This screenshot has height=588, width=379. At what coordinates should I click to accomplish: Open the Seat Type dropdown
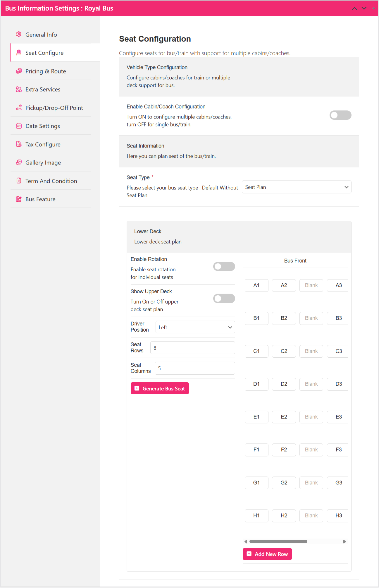tap(296, 187)
